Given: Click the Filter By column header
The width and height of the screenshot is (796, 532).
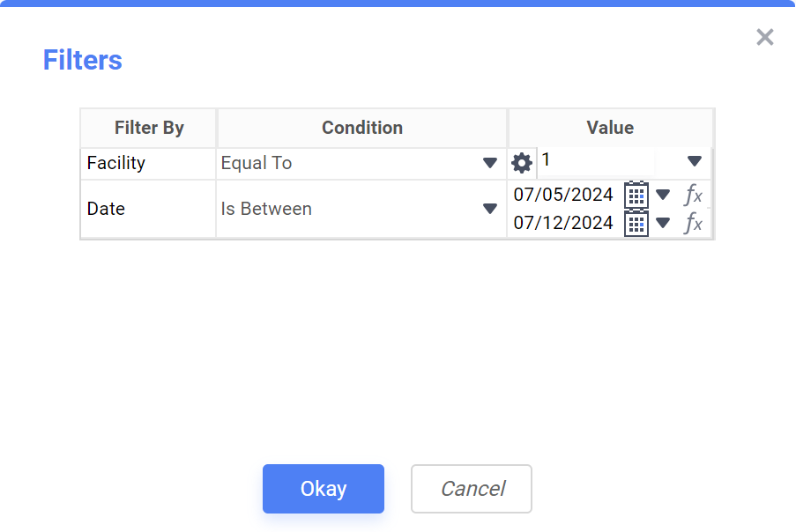Looking at the screenshot, I should 149,128.
